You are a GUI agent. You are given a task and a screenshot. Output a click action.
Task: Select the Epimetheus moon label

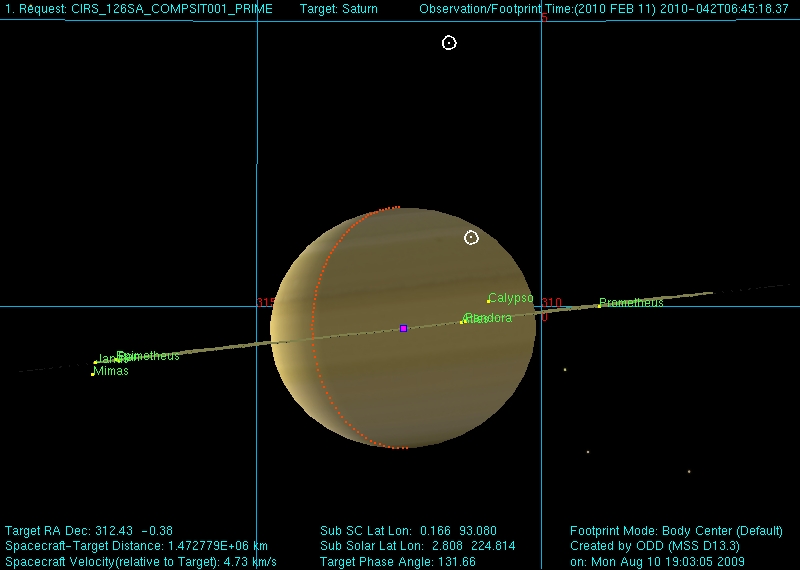tap(150, 356)
